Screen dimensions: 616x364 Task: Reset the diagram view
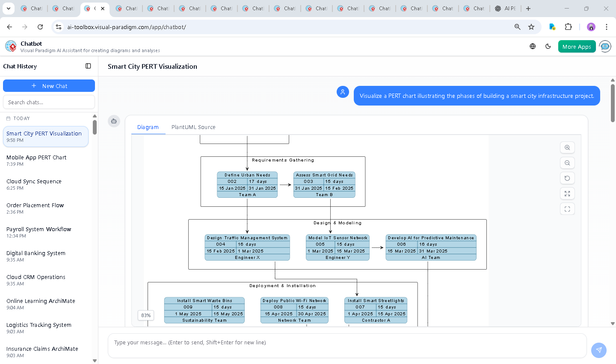[567, 178]
